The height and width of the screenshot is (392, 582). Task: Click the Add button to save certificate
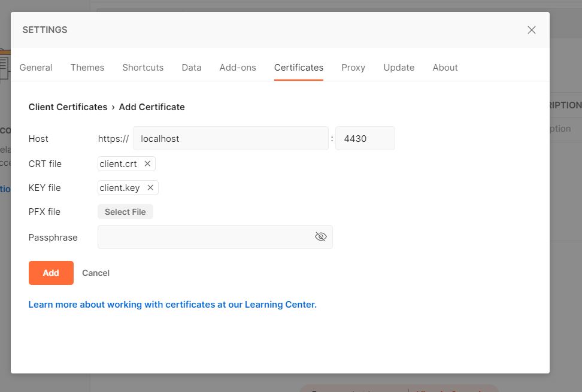click(x=50, y=272)
